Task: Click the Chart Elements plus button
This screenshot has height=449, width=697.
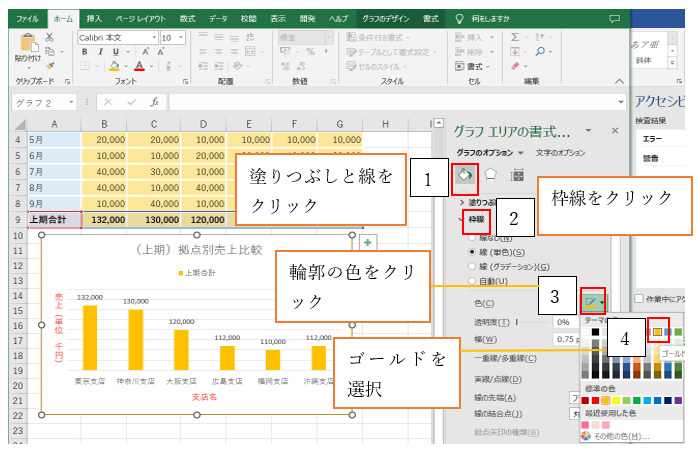Action: click(367, 243)
